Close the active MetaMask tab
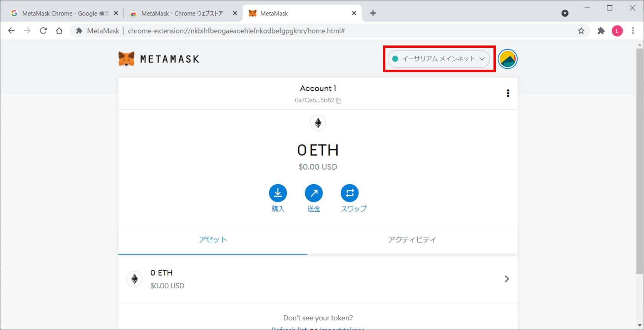 coord(354,13)
